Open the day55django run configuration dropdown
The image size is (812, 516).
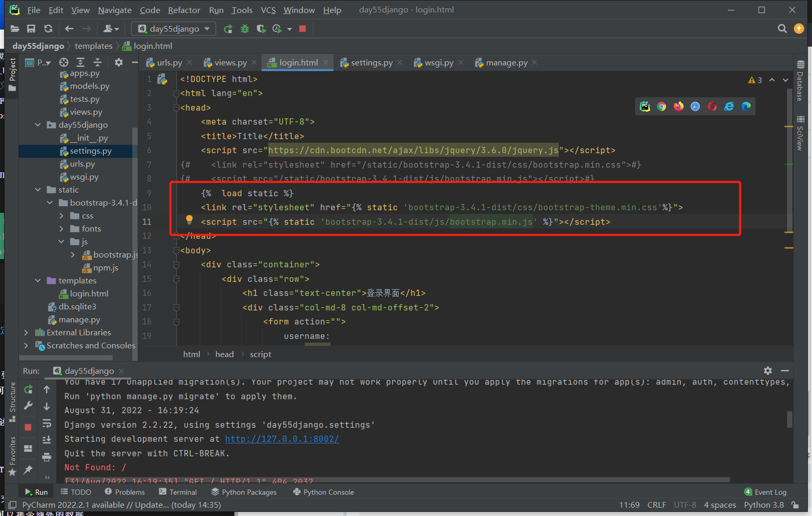174,29
